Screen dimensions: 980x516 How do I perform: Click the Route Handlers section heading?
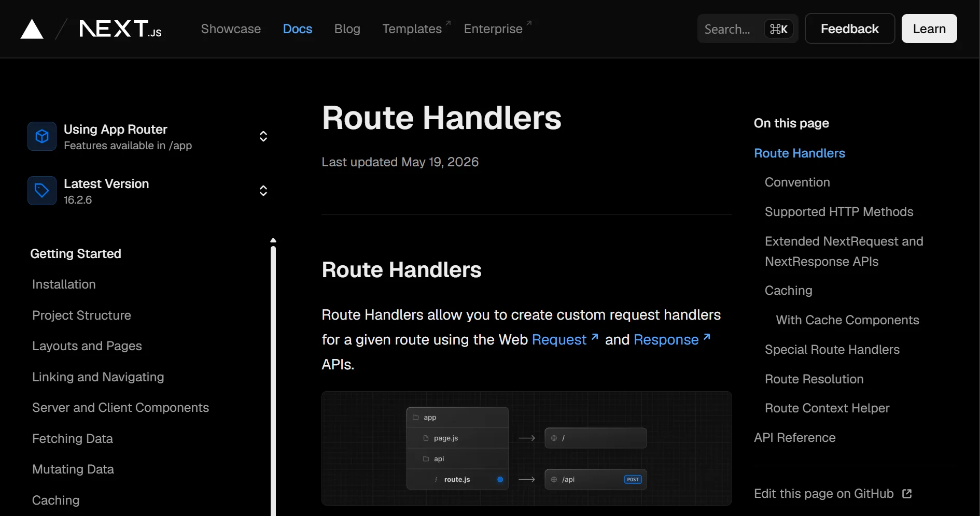(x=401, y=270)
